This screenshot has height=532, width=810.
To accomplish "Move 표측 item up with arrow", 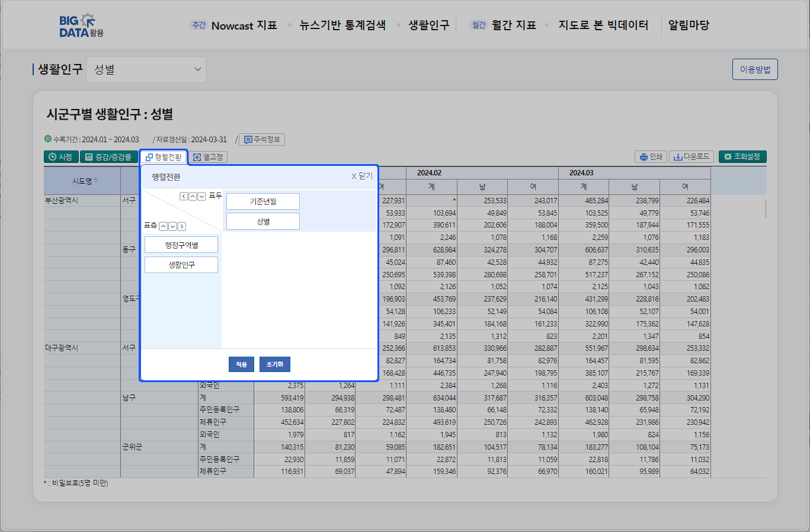I will [164, 226].
